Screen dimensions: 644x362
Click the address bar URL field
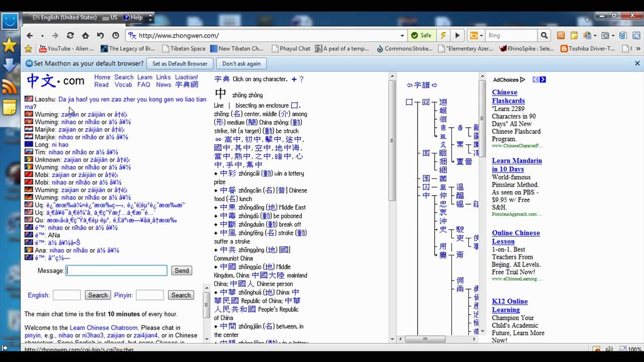tap(267, 36)
